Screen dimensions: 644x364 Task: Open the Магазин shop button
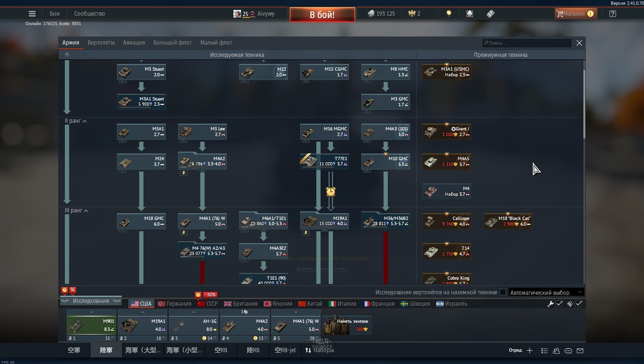click(x=576, y=14)
